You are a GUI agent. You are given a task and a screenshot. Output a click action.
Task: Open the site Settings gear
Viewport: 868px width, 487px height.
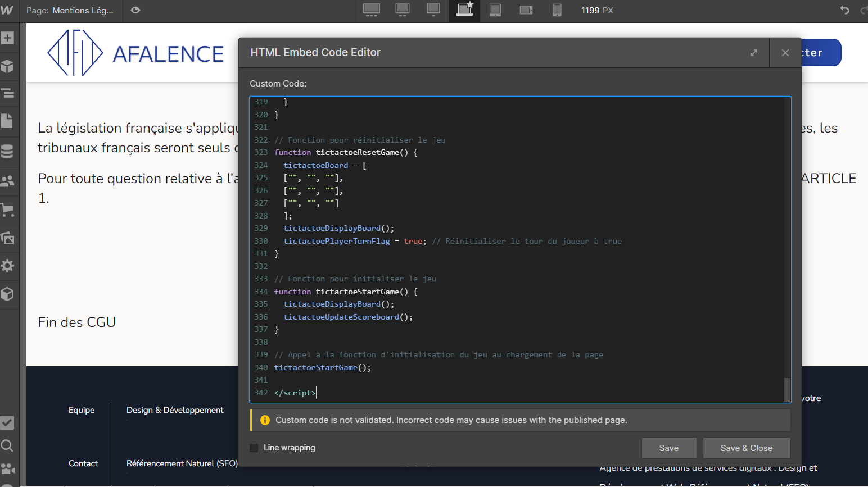point(7,266)
